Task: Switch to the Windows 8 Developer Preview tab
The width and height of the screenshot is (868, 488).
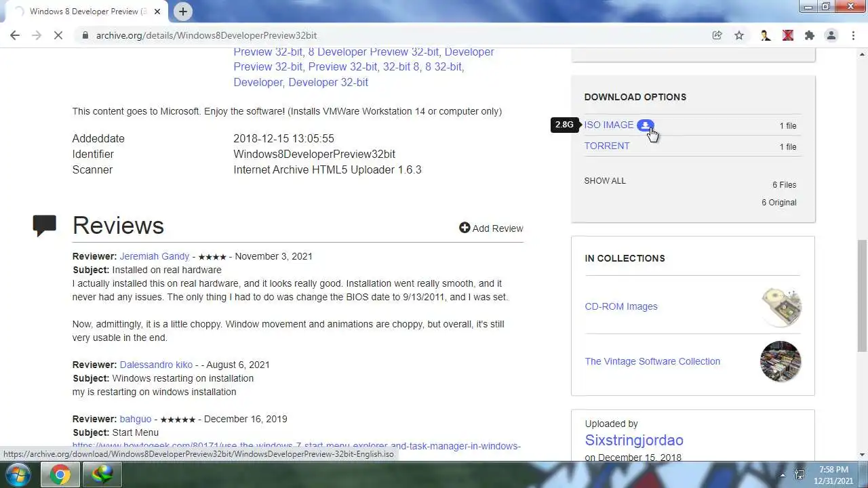Action: click(88, 12)
